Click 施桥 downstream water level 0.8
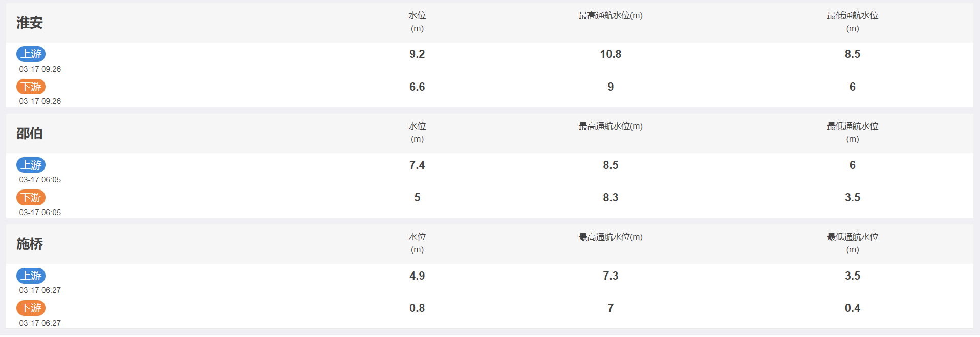980x337 pixels. pyautogui.click(x=417, y=308)
